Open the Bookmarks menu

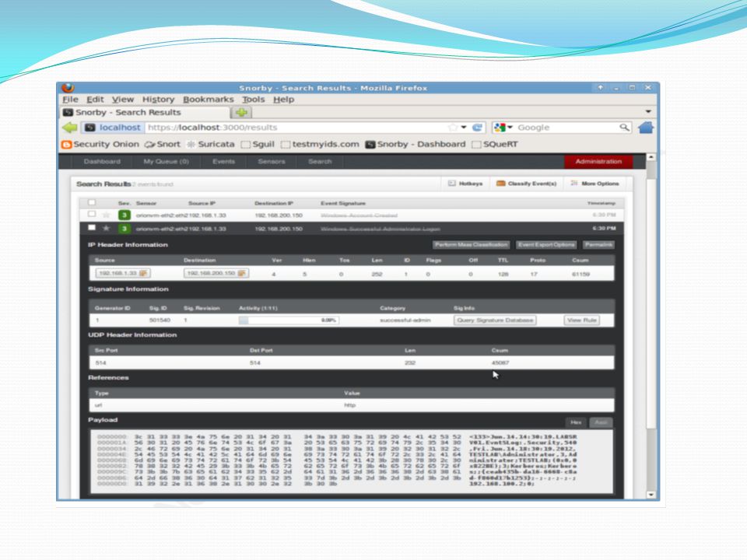(x=209, y=100)
